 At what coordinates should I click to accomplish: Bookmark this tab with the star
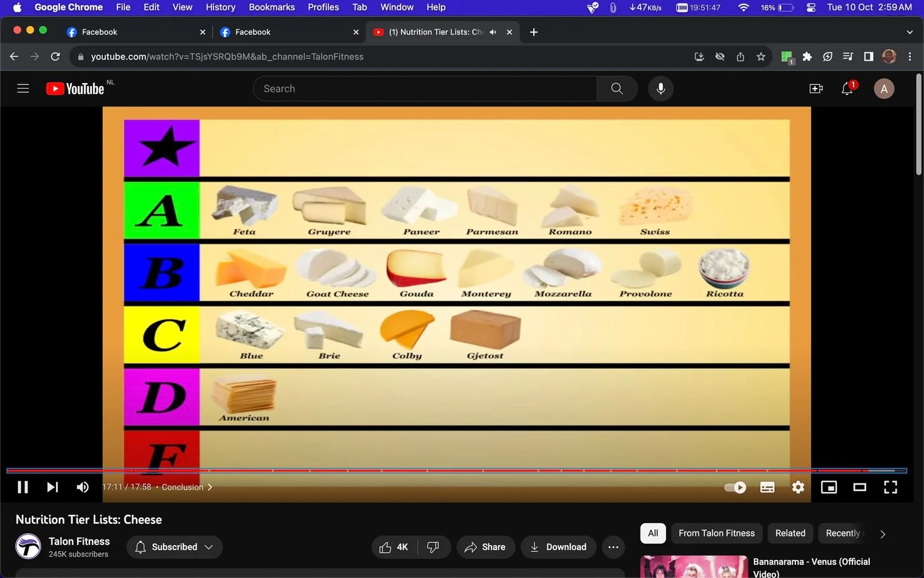pos(761,57)
